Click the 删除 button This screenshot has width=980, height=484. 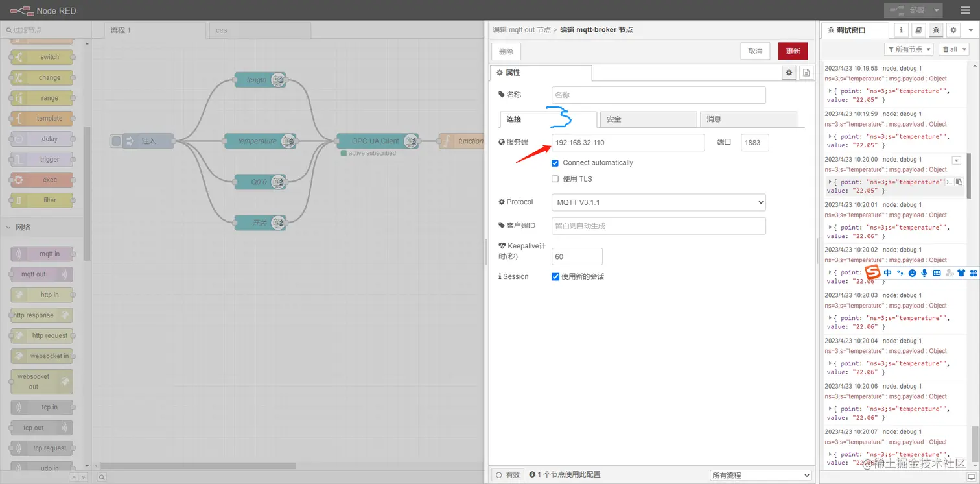pos(506,52)
